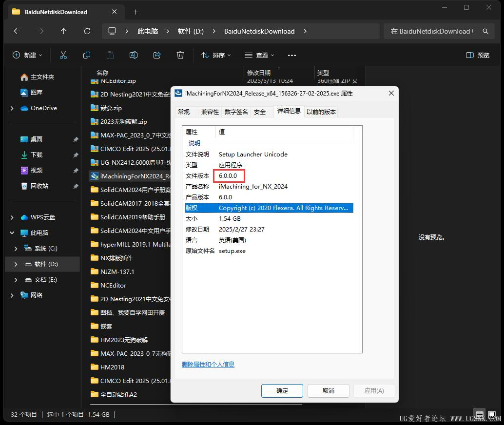Close the properties dialog with X
This screenshot has width=504, height=425.
point(391,93)
